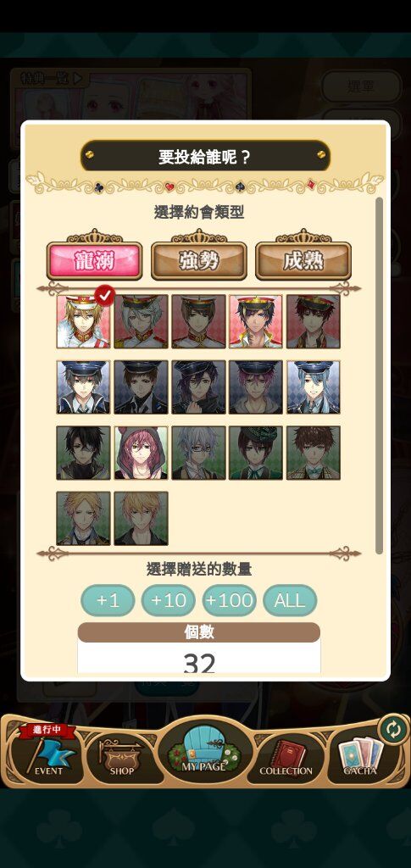Choose the 成熟 date type
Screen dimensions: 411x868
[303, 261]
